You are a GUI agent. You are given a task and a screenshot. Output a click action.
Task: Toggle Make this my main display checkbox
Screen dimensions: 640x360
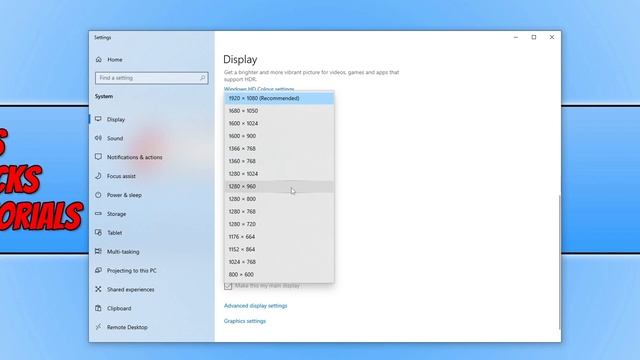pyautogui.click(x=228, y=286)
